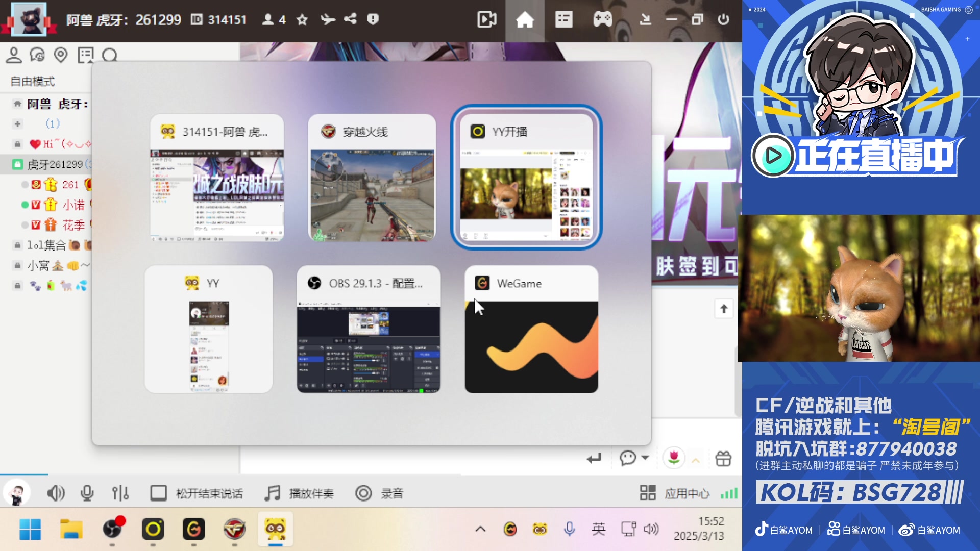This screenshot has width=980, height=551.
Task: Open YY开播 yellow taskbar icon
Action: (x=153, y=530)
